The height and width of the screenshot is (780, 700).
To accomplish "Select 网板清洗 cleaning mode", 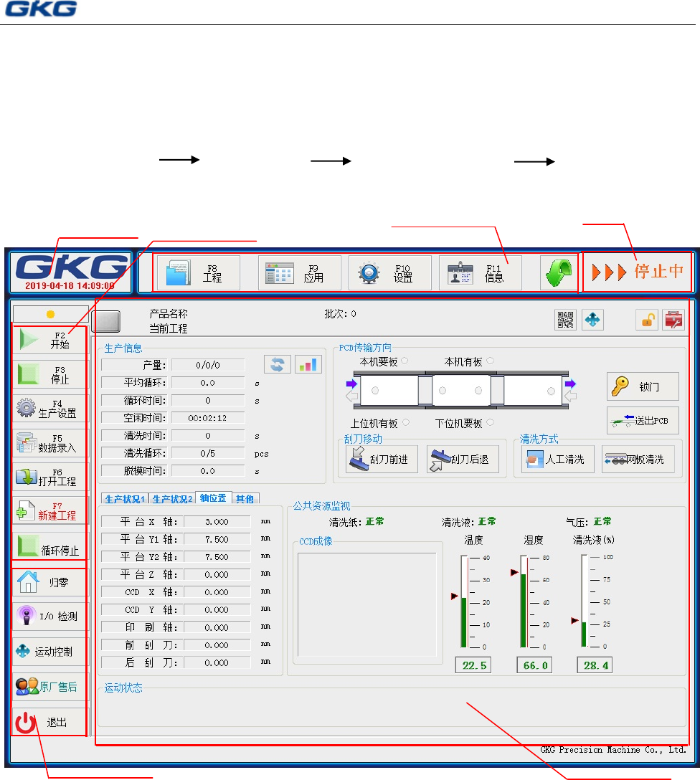I will coord(638,459).
